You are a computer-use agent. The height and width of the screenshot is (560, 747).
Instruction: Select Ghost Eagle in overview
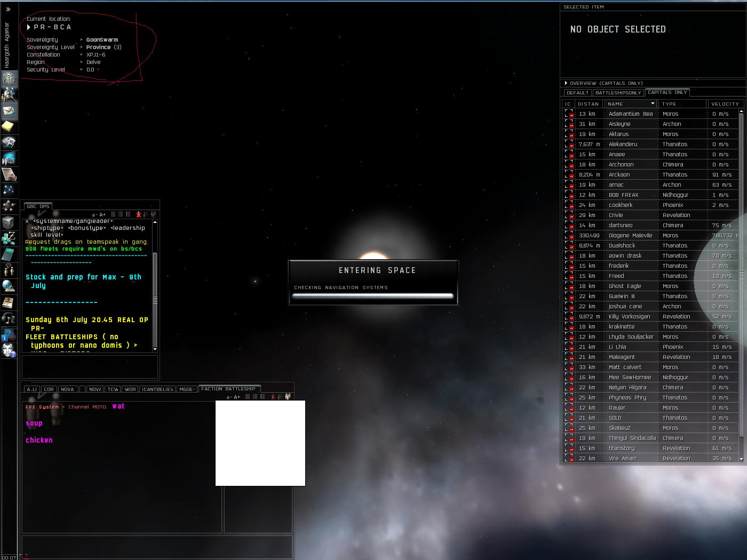pyautogui.click(x=650, y=286)
